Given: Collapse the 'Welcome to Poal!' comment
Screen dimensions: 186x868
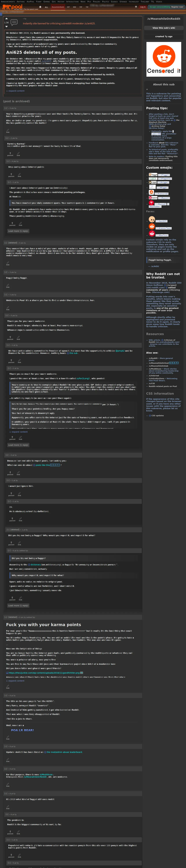Looking at the screenshot, I should [6, 295].
